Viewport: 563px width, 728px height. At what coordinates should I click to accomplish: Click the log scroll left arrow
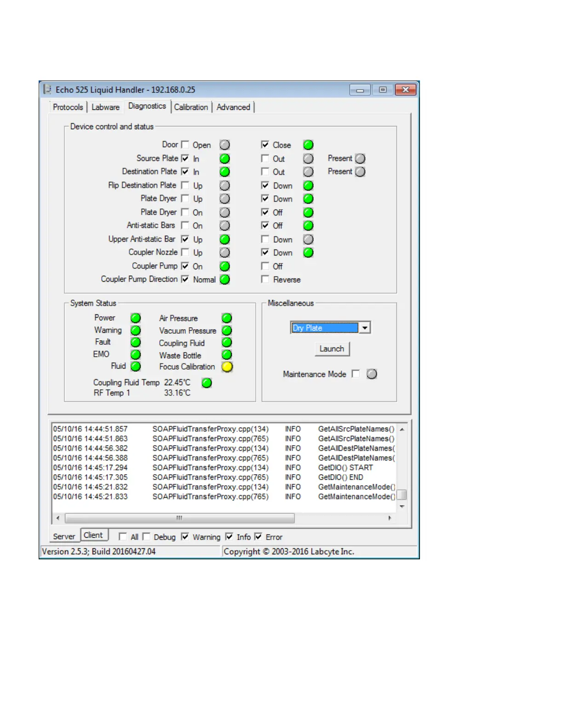click(x=58, y=518)
